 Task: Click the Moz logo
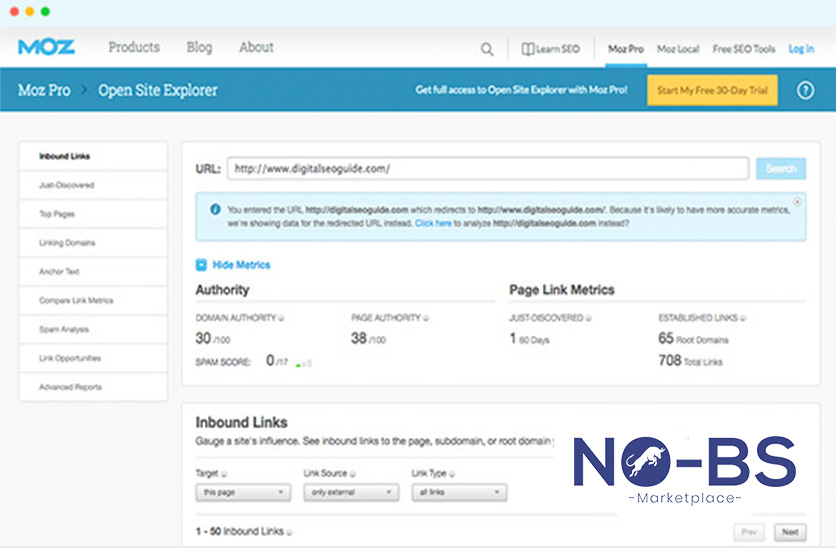[x=46, y=47]
